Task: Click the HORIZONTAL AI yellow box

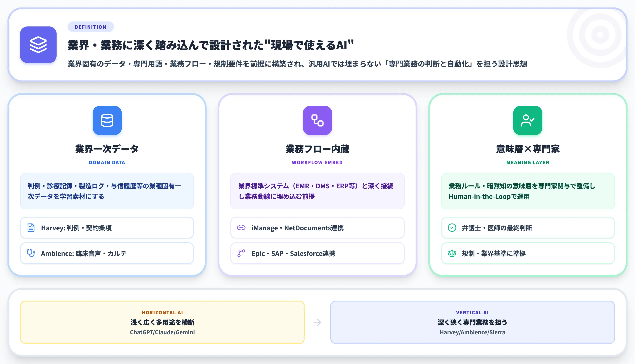Action: coord(162,322)
